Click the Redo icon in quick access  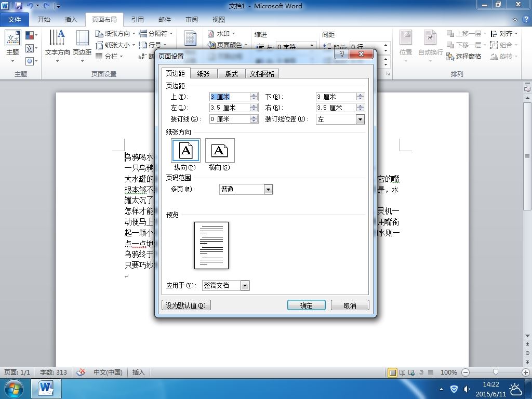tap(46, 5)
